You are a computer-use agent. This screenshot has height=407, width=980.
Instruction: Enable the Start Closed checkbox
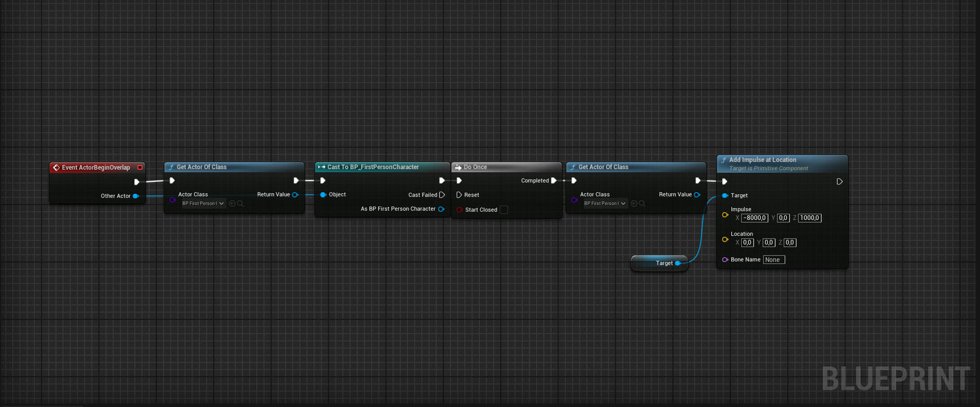(504, 210)
